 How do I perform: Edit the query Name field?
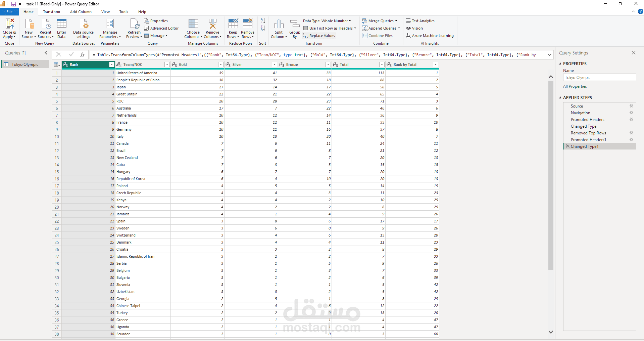(x=599, y=78)
